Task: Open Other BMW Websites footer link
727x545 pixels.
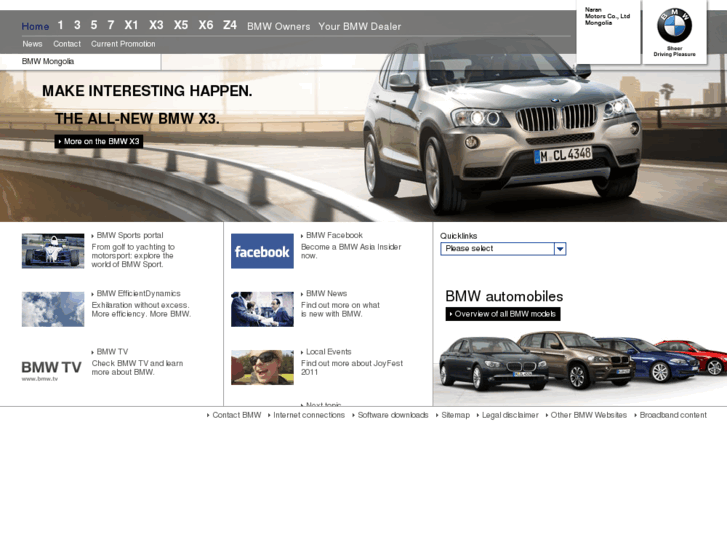Action: point(588,415)
